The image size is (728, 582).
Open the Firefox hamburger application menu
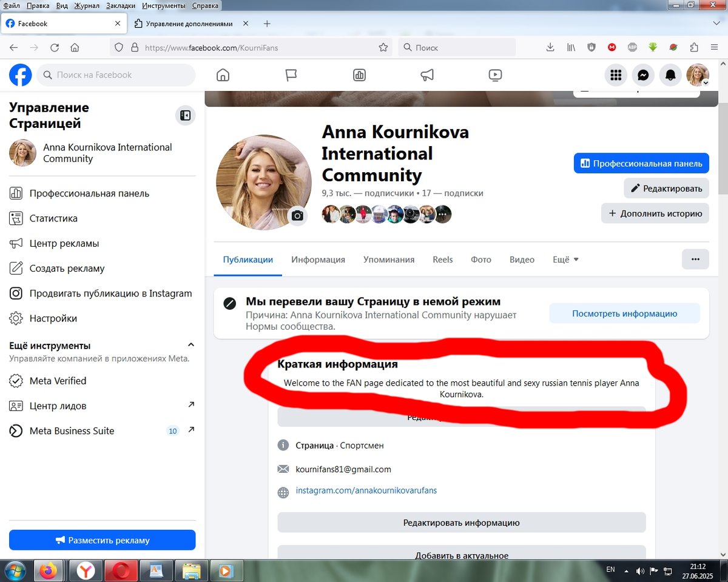715,47
